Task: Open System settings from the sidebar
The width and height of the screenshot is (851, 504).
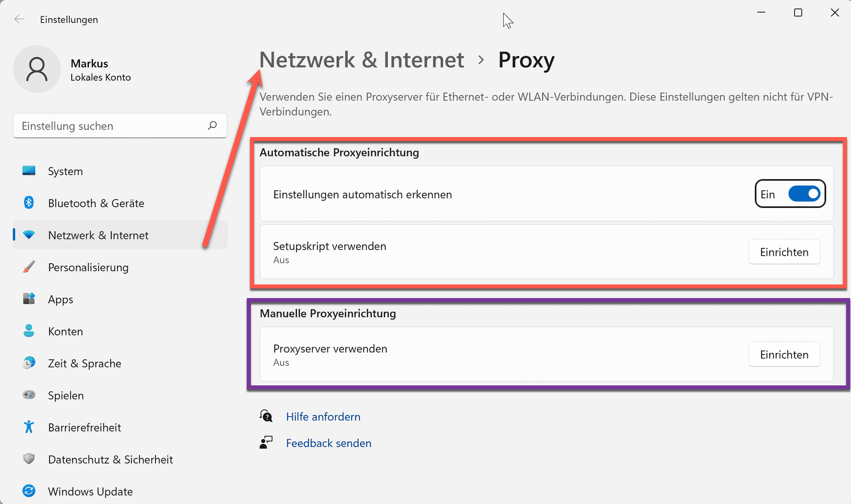Action: (65, 171)
